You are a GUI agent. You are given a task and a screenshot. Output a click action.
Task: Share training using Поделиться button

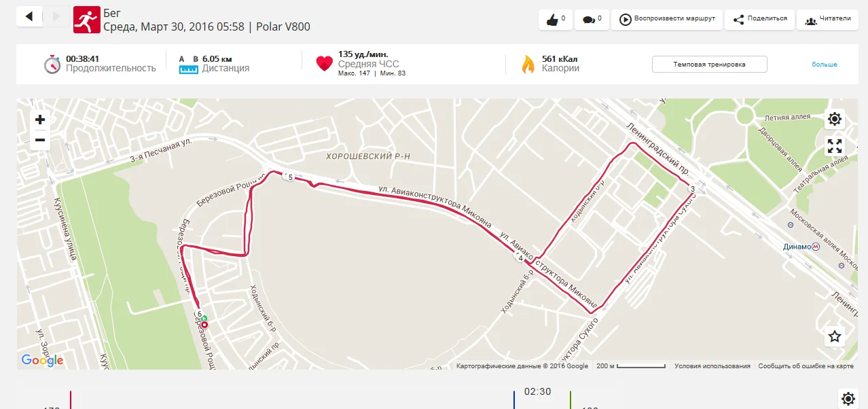760,19
